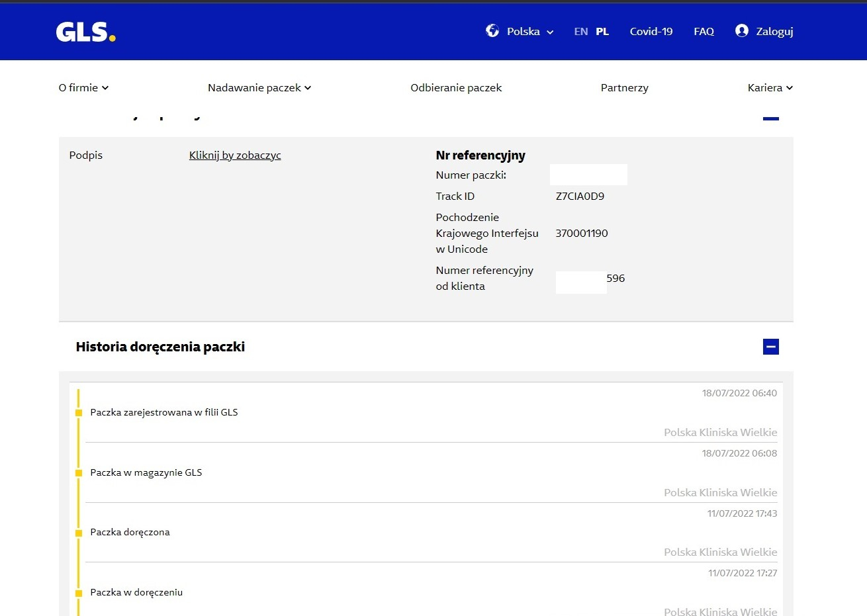Click the Podpis label

tap(86, 155)
